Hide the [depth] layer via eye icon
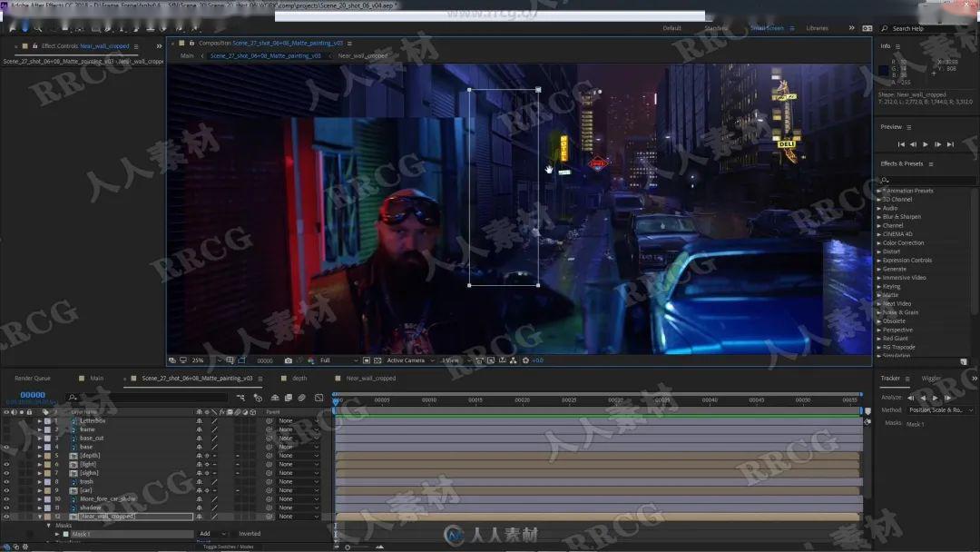 (x=6, y=456)
